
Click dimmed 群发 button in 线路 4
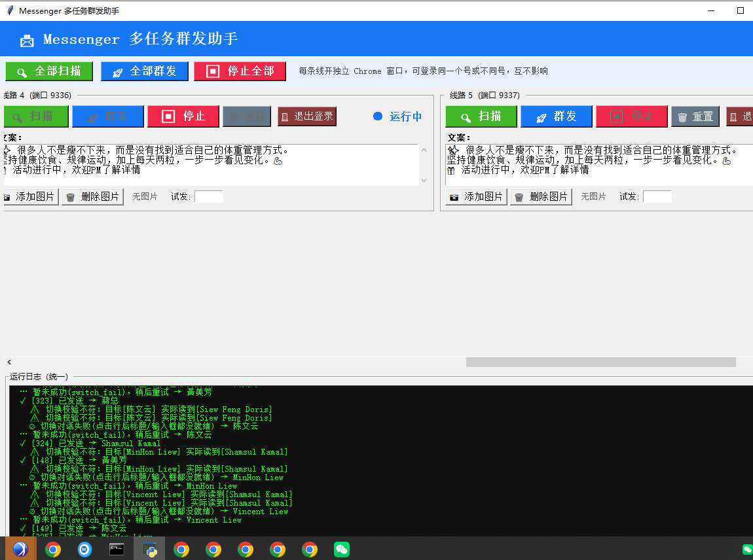point(107,116)
